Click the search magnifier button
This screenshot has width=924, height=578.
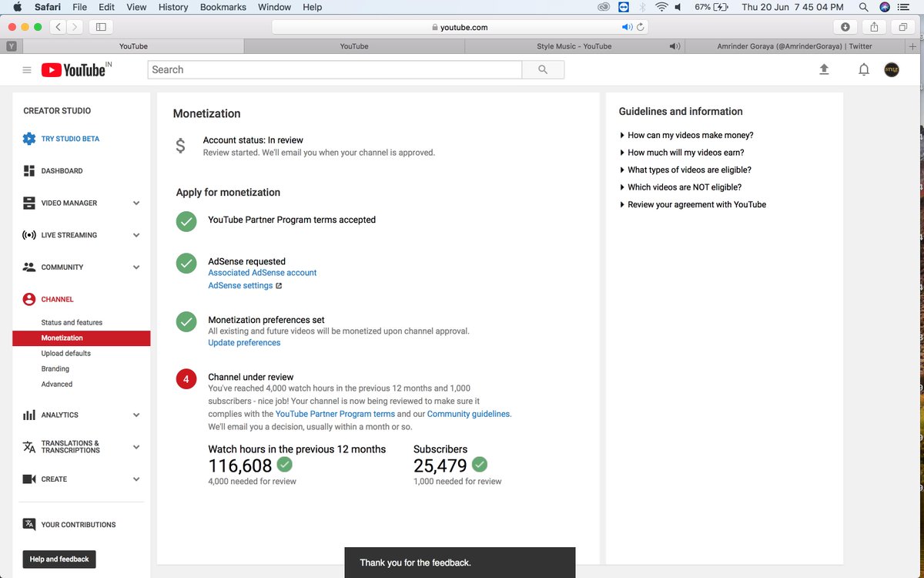pos(543,69)
